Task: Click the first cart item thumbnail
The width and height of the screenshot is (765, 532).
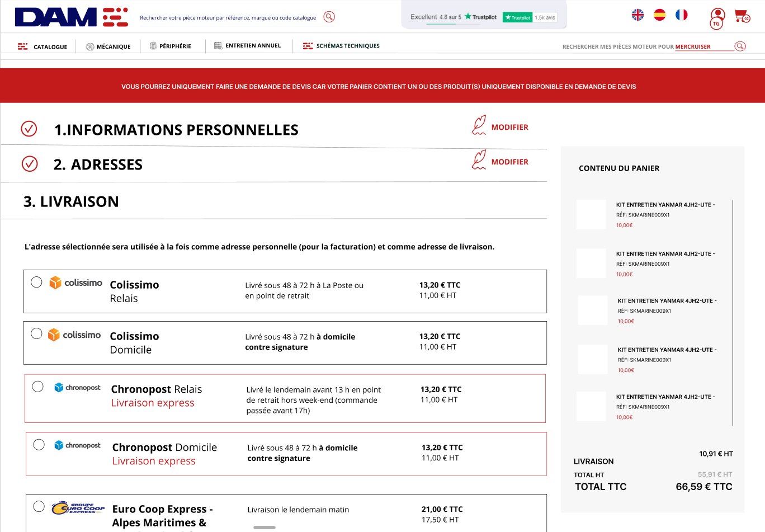Action: [x=591, y=214]
